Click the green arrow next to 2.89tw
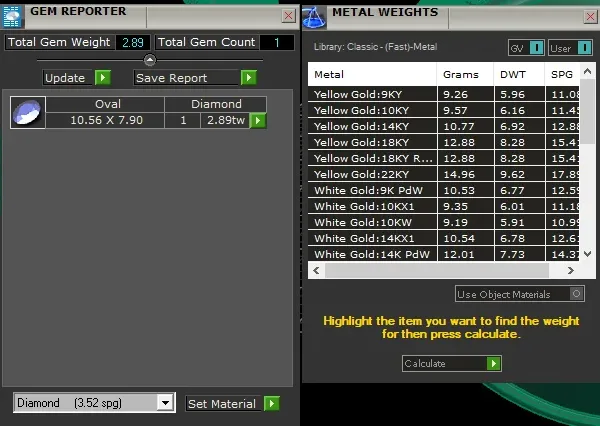Image resolution: width=600 pixels, height=426 pixels. pos(258,121)
